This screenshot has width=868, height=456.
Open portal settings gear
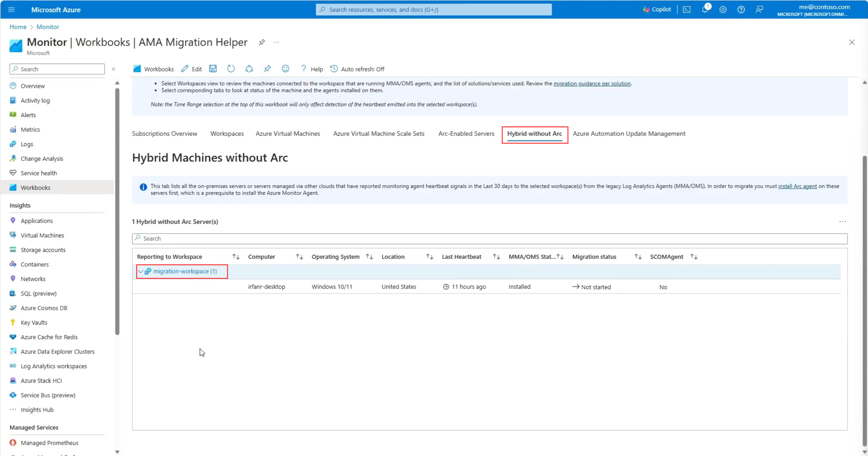(723, 10)
